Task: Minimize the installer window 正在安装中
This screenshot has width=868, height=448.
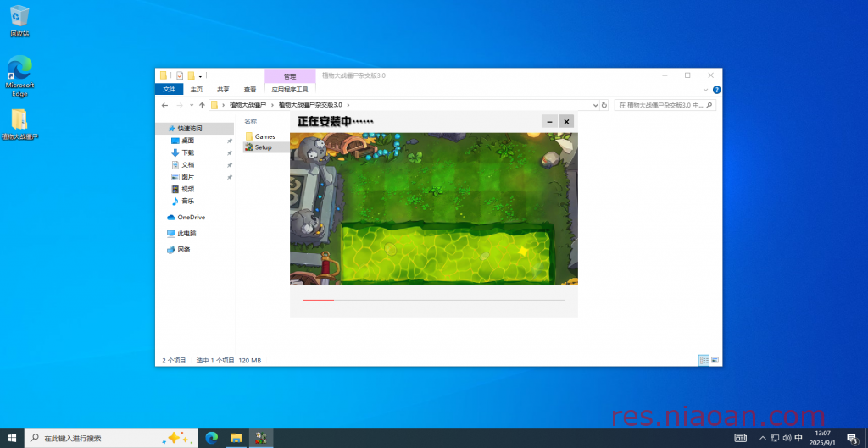Action: click(549, 121)
